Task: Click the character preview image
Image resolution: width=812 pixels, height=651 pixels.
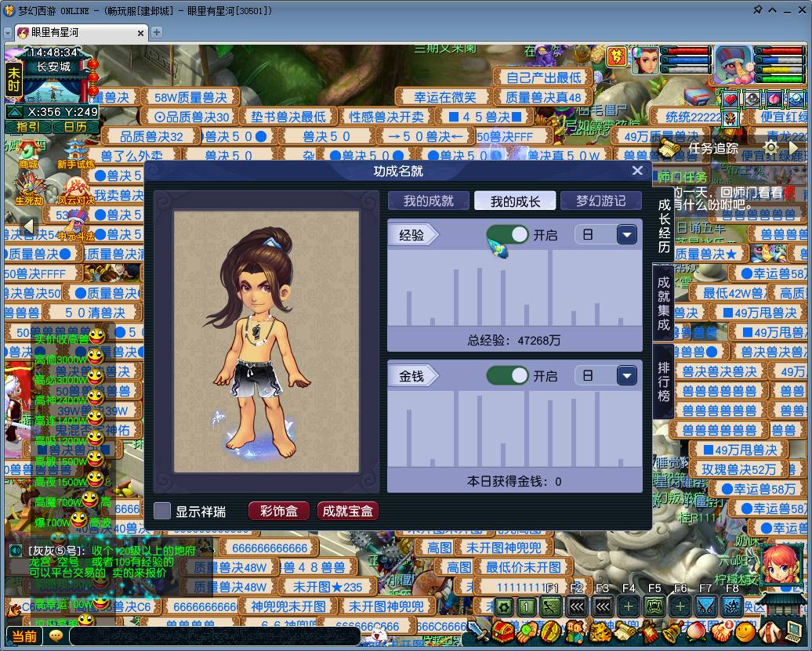Action: 266,342
